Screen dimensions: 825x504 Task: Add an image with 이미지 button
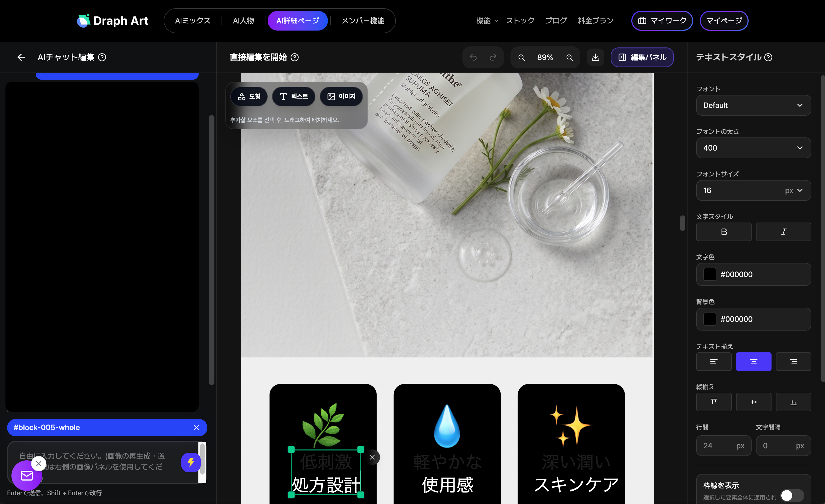click(x=341, y=96)
